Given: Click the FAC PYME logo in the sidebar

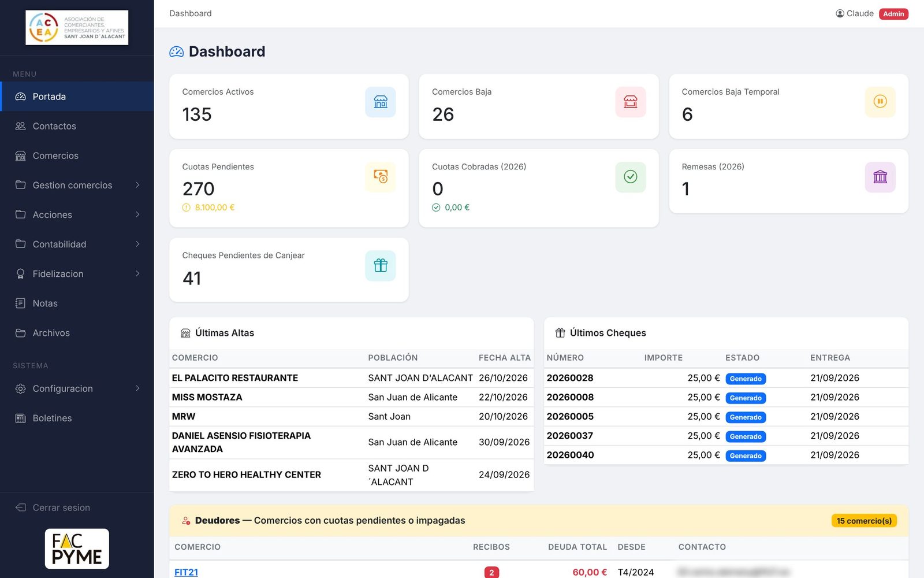Looking at the screenshot, I should (x=77, y=549).
